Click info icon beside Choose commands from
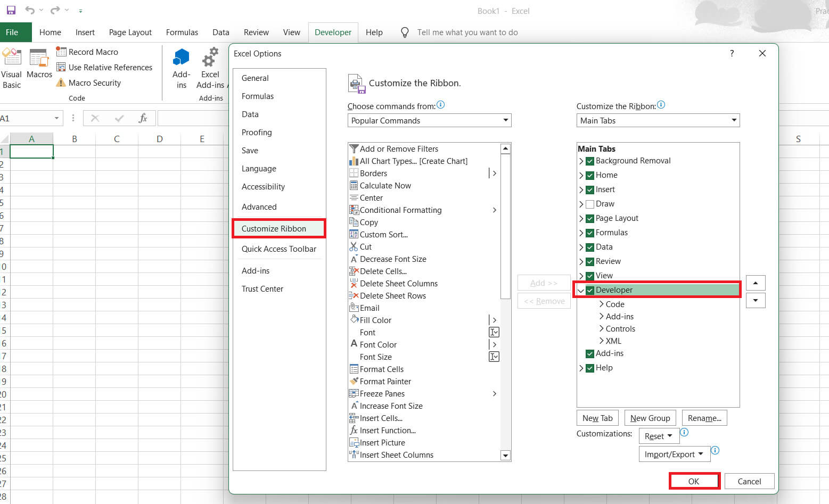This screenshot has height=504, width=829. [x=440, y=105]
